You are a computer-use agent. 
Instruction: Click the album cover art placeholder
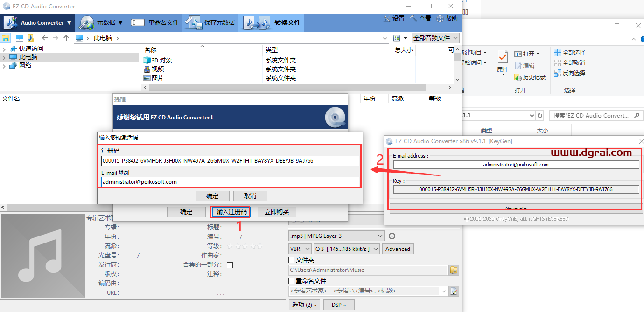tap(43, 256)
